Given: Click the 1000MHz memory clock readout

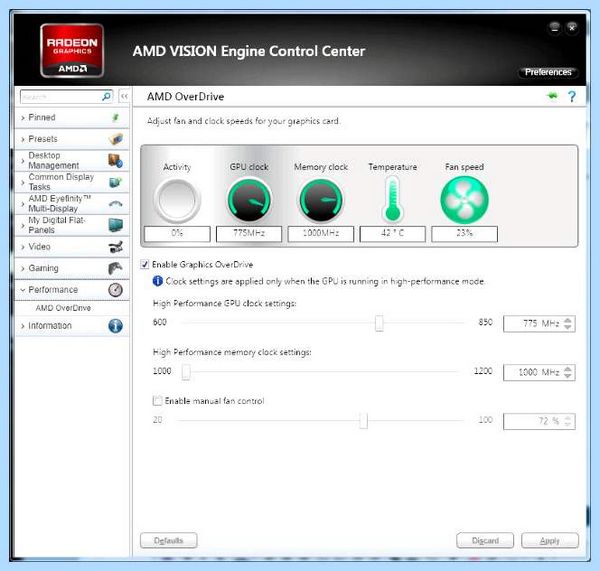Looking at the screenshot, I should 321,233.
